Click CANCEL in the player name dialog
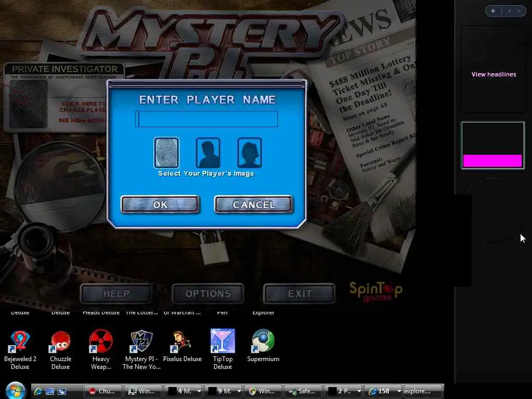 tap(254, 204)
